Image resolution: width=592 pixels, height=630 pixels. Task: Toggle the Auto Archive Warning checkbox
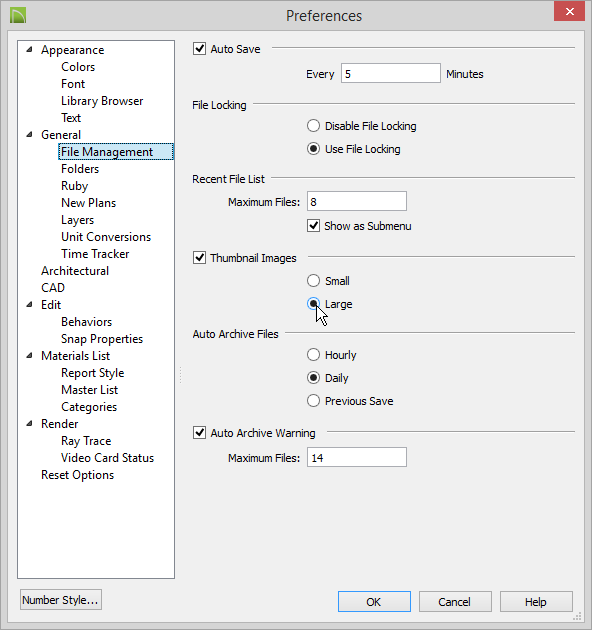coord(199,433)
